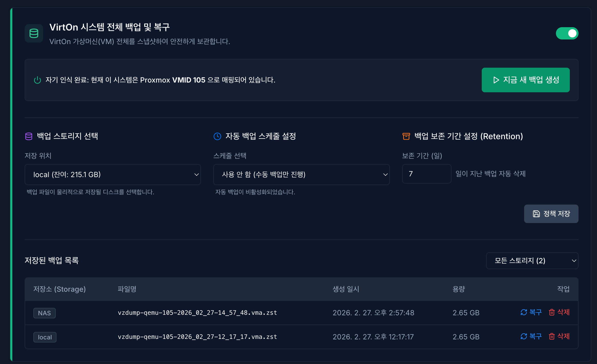Click the orange archive icon beside Retention heading
The width and height of the screenshot is (597, 364).
[406, 136]
